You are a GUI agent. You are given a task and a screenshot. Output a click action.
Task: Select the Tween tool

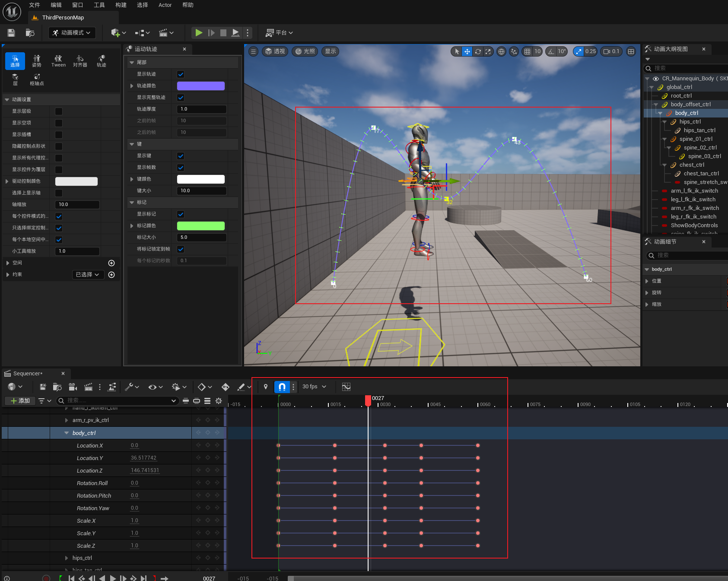58,61
